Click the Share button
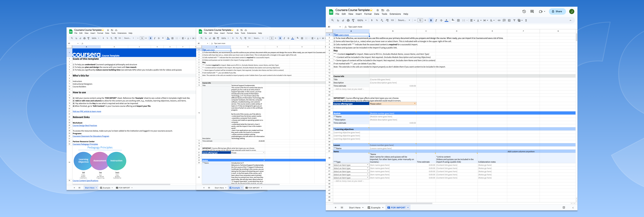The image size is (644, 217). point(557,12)
